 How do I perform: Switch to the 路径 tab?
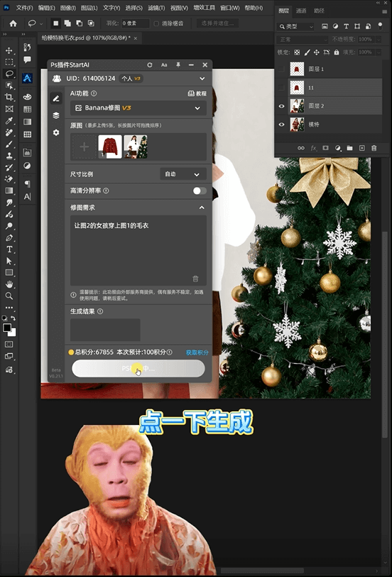319,11
